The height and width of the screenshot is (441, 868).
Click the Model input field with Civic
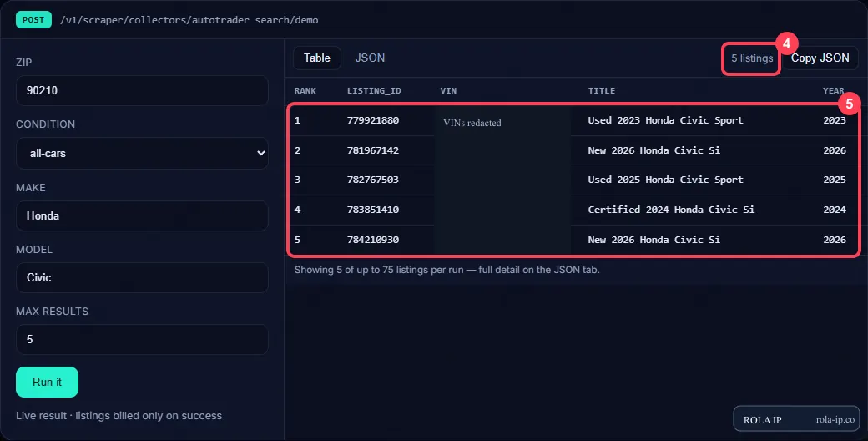point(142,277)
